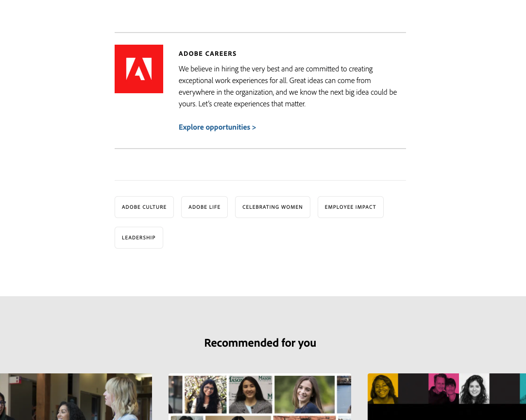Click the red Adobe logo image
This screenshot has height=420, width=526.
[x=139, y=69]
